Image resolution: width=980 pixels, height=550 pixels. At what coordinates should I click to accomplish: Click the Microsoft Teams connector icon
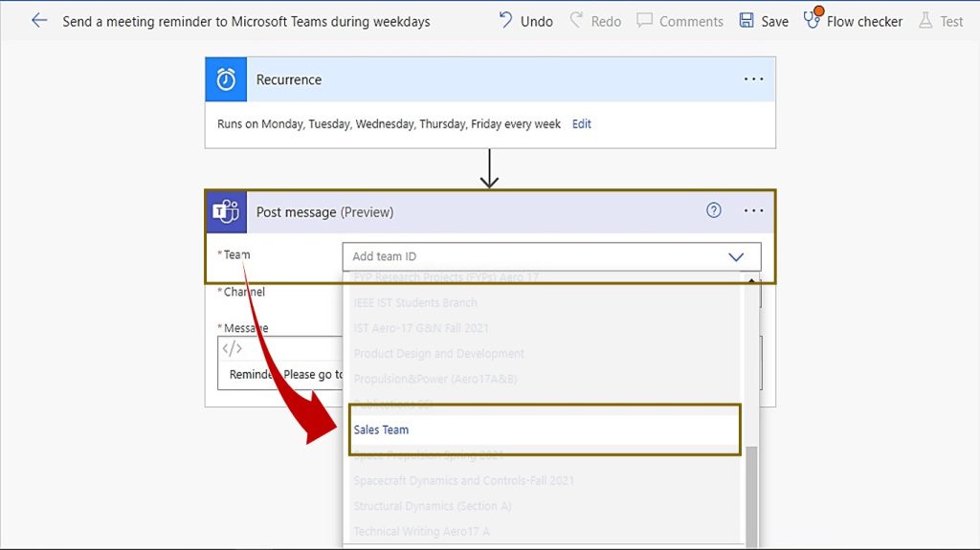pyautogui.click(x=226, y=212)
